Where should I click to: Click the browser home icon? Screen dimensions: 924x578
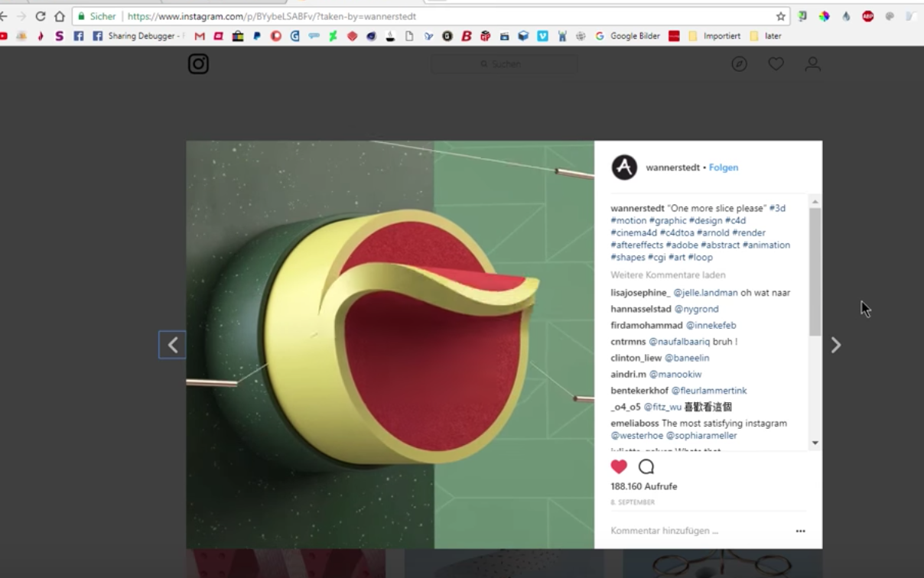click(60, 16)
